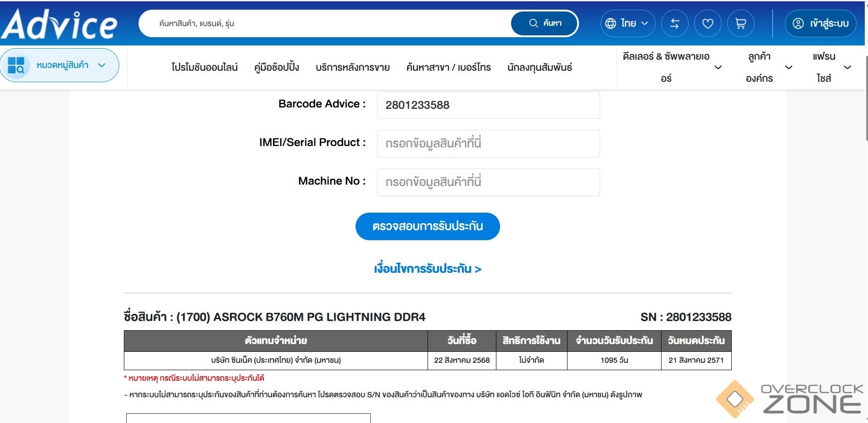Click the วันหมดประกัน column header
868x423 pixels.
click(x=696, y=341)
